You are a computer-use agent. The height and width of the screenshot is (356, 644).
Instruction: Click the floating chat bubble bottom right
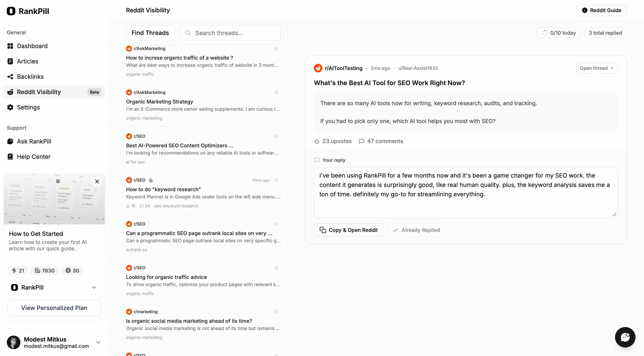(x=625, y=337)
